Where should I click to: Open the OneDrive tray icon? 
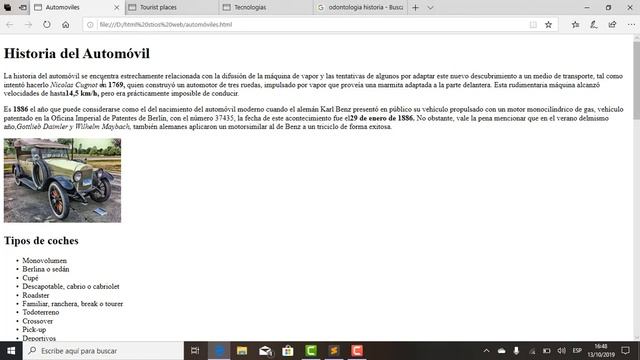pyautogui.click(x=502, y=351)
